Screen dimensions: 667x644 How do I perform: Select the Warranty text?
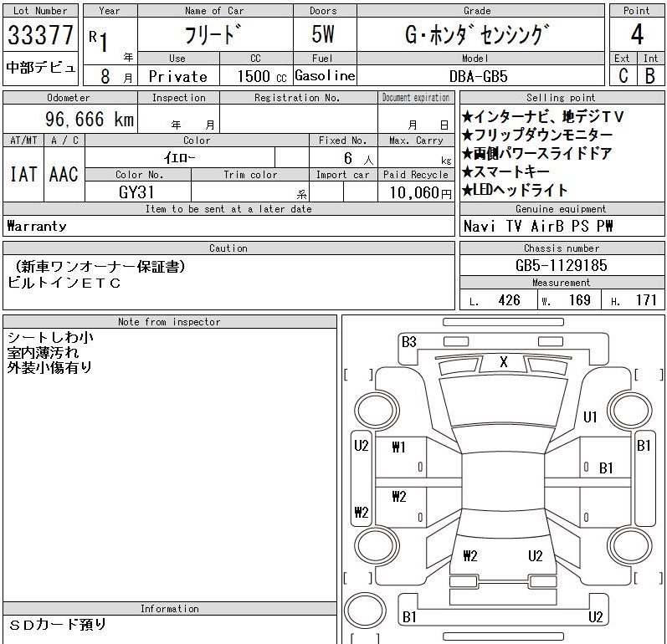[x=37, y=226]
